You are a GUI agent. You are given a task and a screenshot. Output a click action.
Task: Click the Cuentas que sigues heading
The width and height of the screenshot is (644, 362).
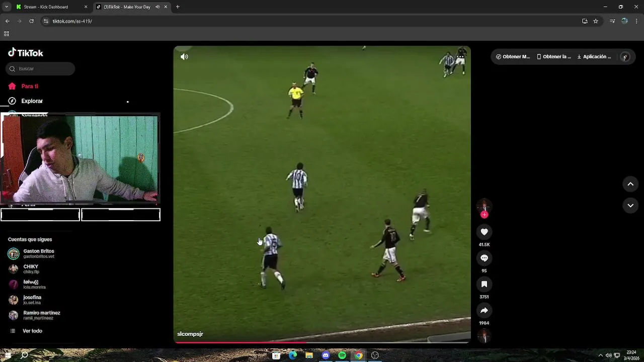[30, 239]
